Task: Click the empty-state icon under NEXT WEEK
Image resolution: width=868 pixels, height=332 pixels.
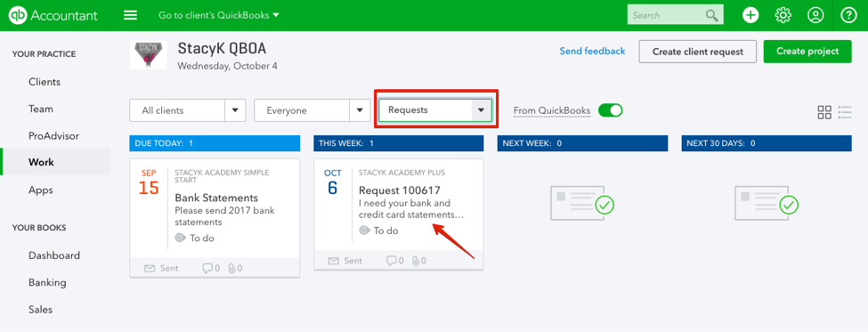Action: point(582,203)
